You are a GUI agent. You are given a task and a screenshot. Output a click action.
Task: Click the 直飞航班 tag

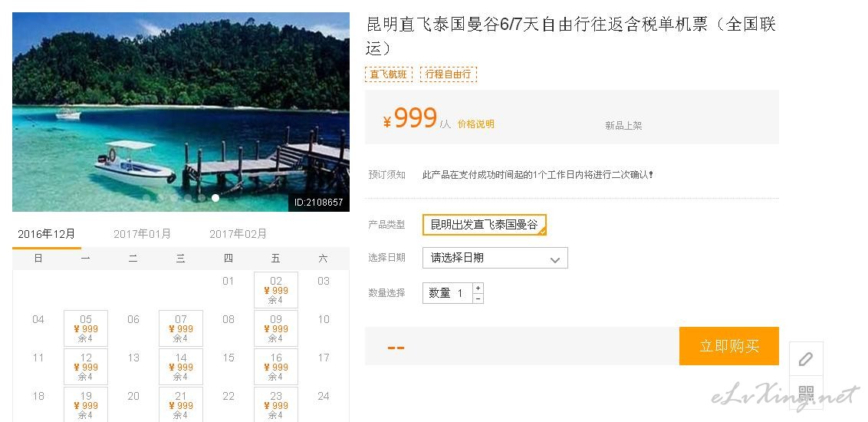389,74
